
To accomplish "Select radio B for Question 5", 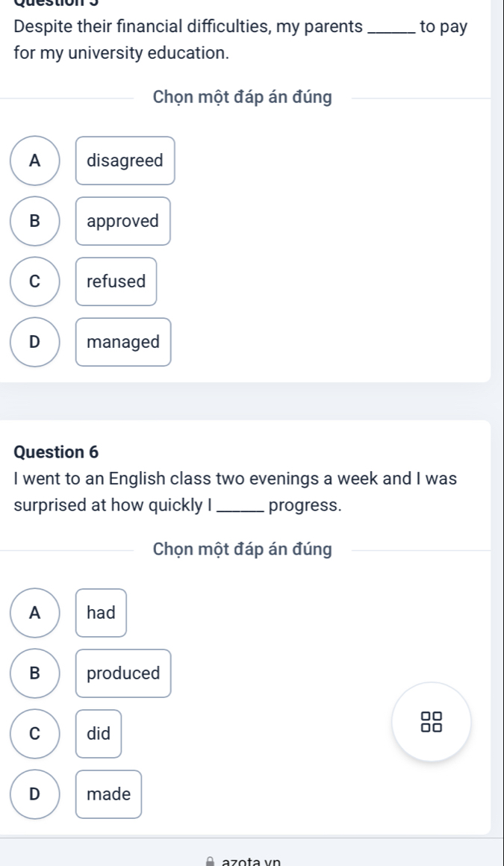I will click(x=35, y=221).
